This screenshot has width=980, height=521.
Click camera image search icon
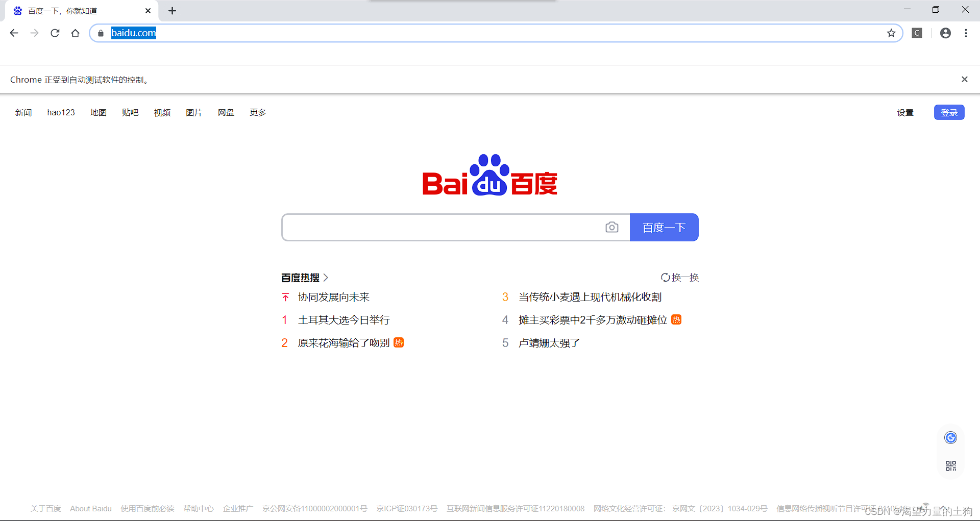612,227
